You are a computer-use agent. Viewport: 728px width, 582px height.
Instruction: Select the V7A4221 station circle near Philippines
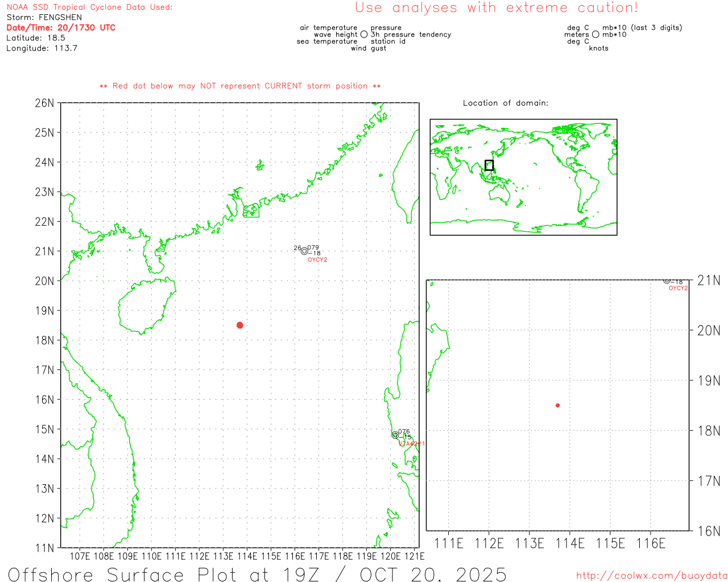coord(395,435)
